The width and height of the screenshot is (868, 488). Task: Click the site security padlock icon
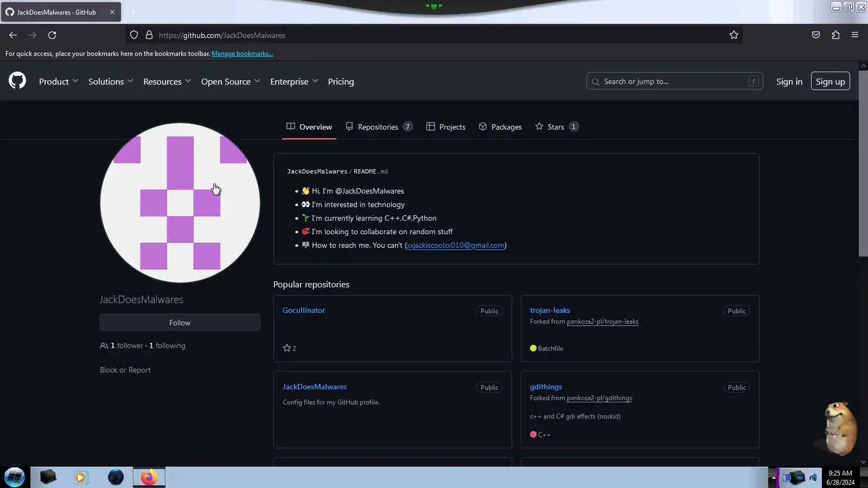(x=149, y=35)
